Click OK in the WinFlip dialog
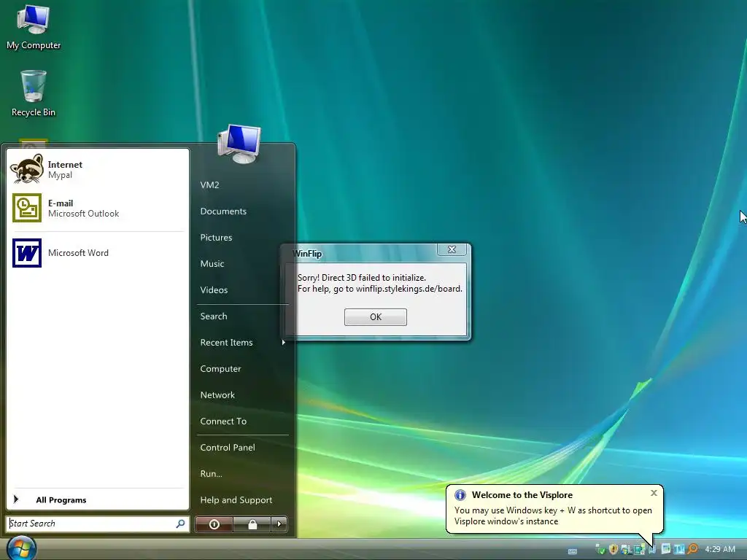Image resolution: width=747 pixels, height=560 pixels. (x=376, y=317)
